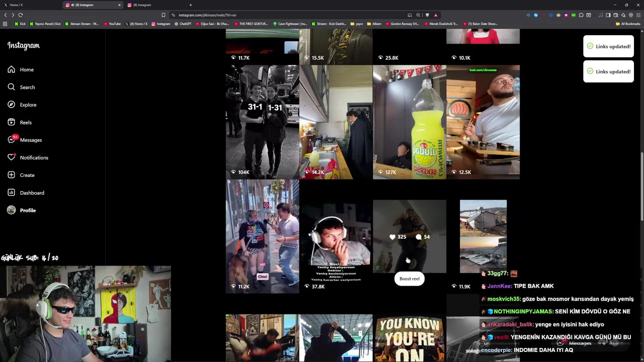The height and width of the screenshot is (362, 644).
Task: Open Notifications panel in sidebar
Action: tap(28, 157)
